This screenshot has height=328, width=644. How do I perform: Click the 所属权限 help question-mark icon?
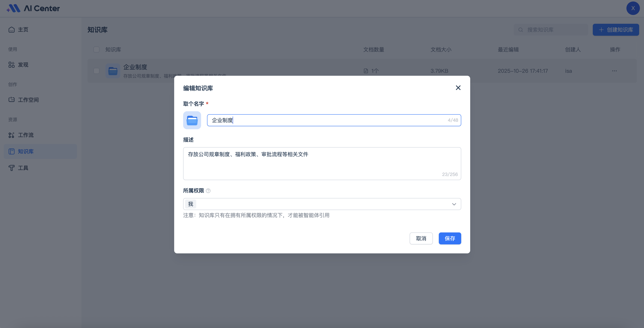coord(208,191)
